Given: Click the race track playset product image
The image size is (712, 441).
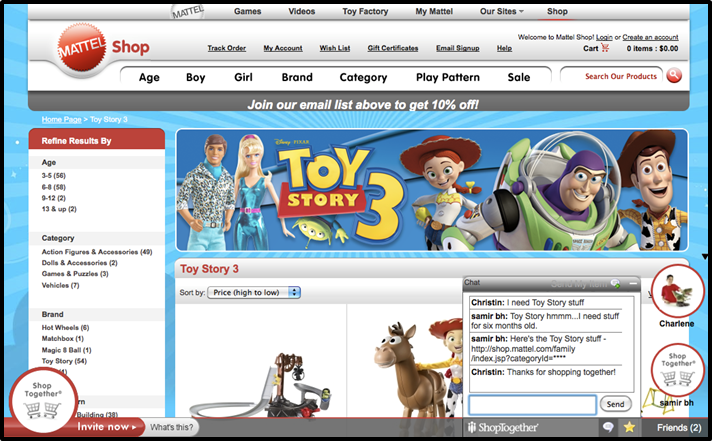Looking at the screenshot, I should [261, 386].
